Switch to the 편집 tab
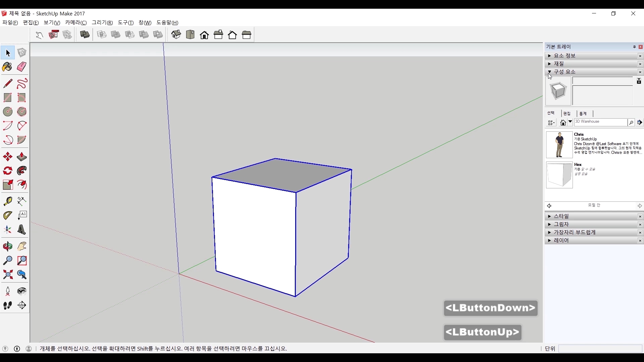 pyautogui.click(x=567, y=114)
